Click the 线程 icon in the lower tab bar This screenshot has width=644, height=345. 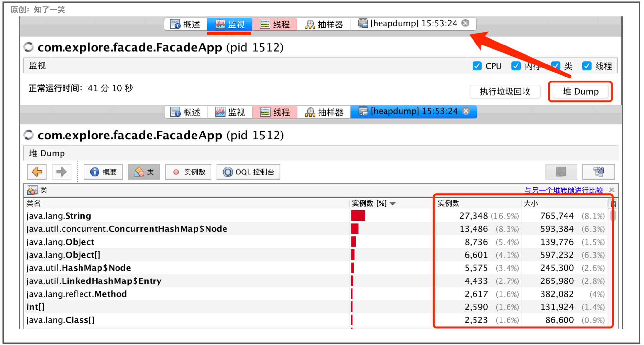click(265, 112)
